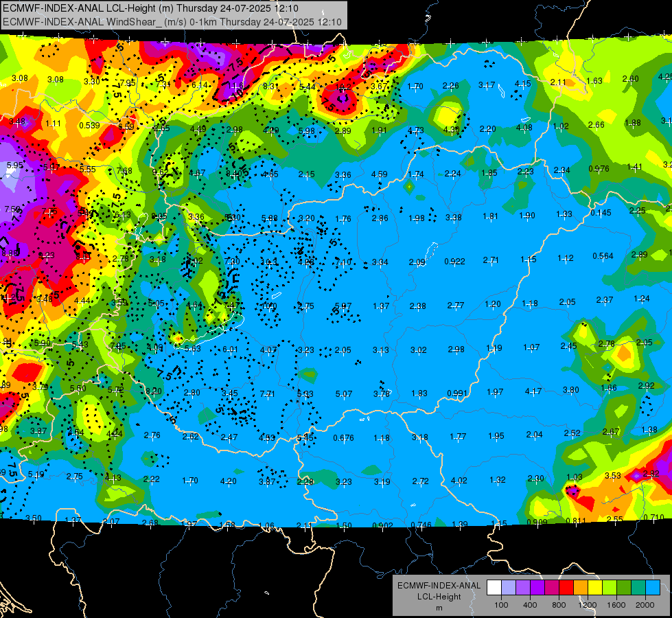The width and height of the screenshot is (672, 618).
Task: Click the wind shear value 0.539
Action: 89,125
